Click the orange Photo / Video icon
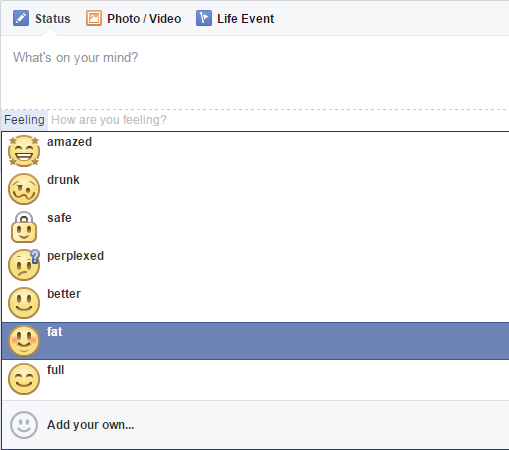The image size is (509, 450). pos(94,18)
